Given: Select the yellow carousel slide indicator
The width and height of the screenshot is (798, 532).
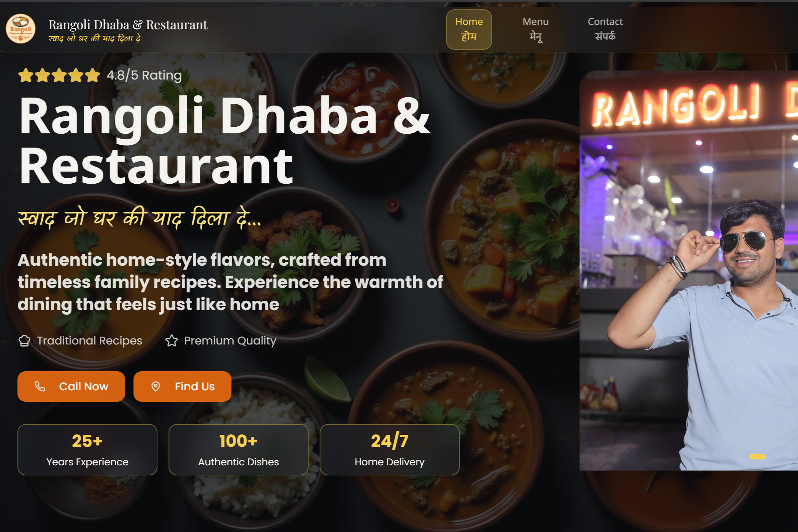Looking at the screenshot, I should click(x=757, y=457).
